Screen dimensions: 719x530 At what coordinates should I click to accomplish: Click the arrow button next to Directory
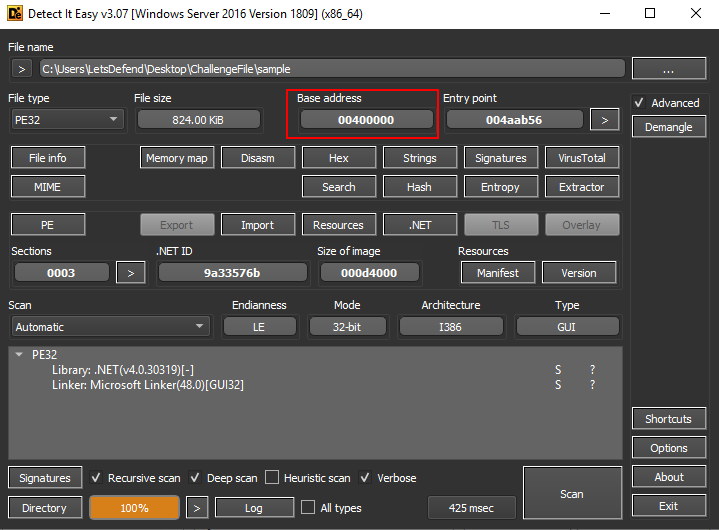tap(197, 508)
